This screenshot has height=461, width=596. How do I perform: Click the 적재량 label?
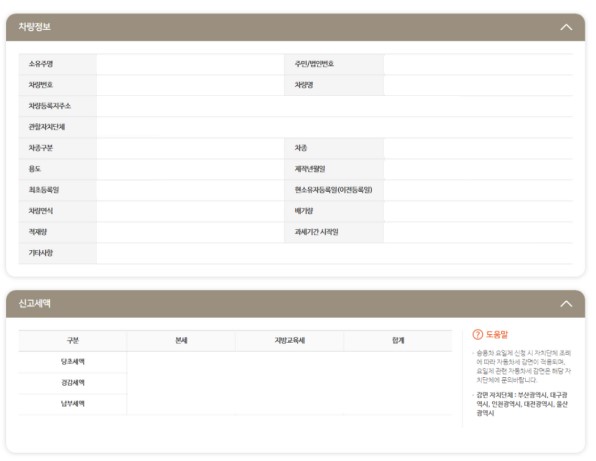[38, 232]
